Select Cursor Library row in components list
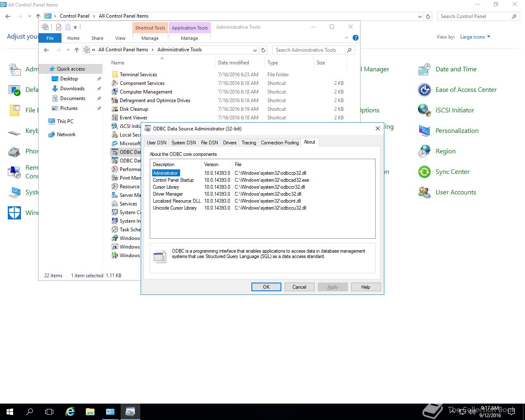 pyautogui.click(x=262, y=187)
